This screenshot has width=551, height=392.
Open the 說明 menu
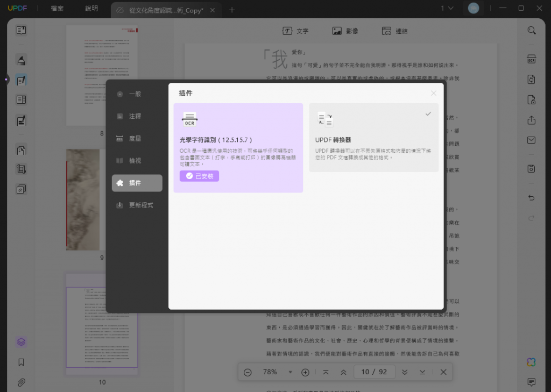[91, 9]
